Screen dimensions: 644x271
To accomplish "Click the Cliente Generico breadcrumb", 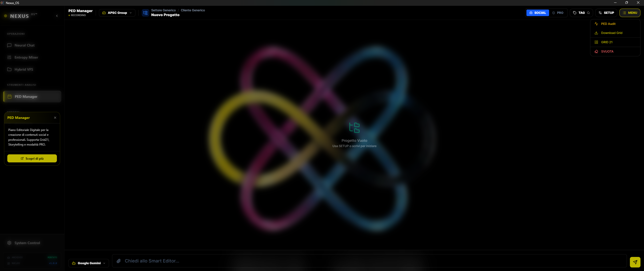I will coord(193,10).
